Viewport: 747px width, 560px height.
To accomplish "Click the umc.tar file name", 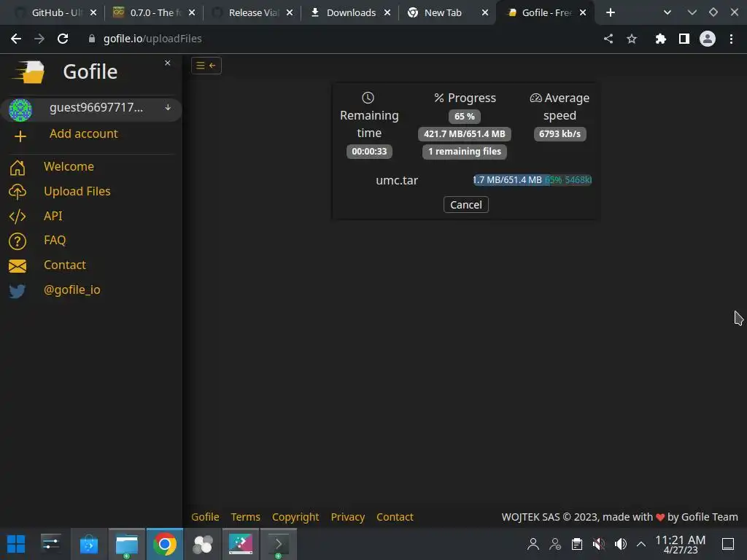I will pos(397,181).
